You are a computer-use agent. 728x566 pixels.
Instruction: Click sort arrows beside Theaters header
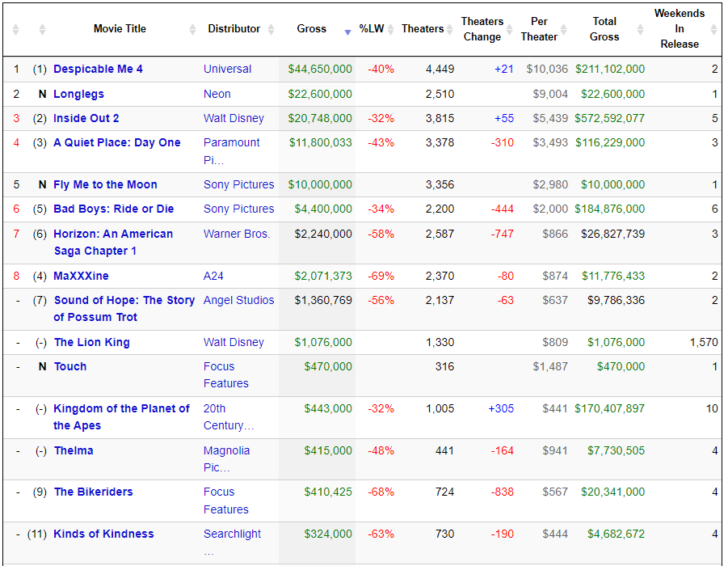click(449, 29)
